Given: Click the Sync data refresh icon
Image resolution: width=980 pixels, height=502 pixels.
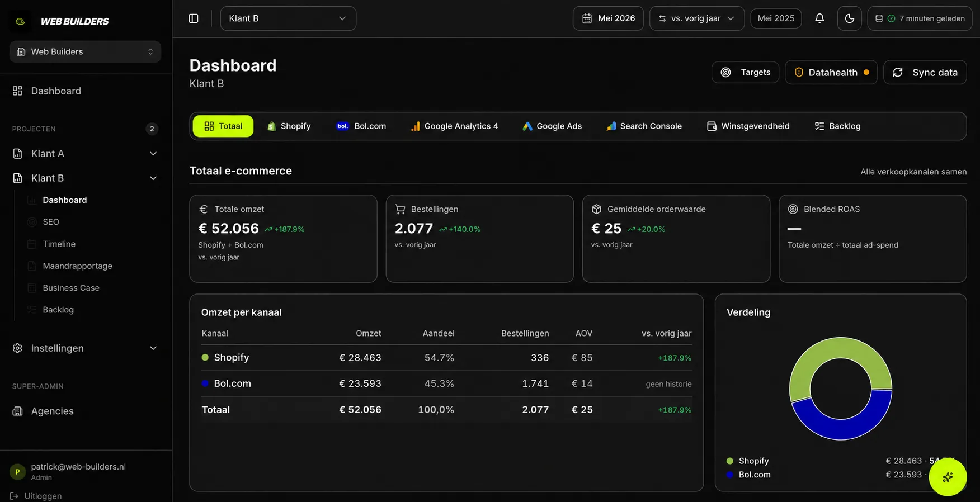Looking at the screenshot, I should point(898,72).
